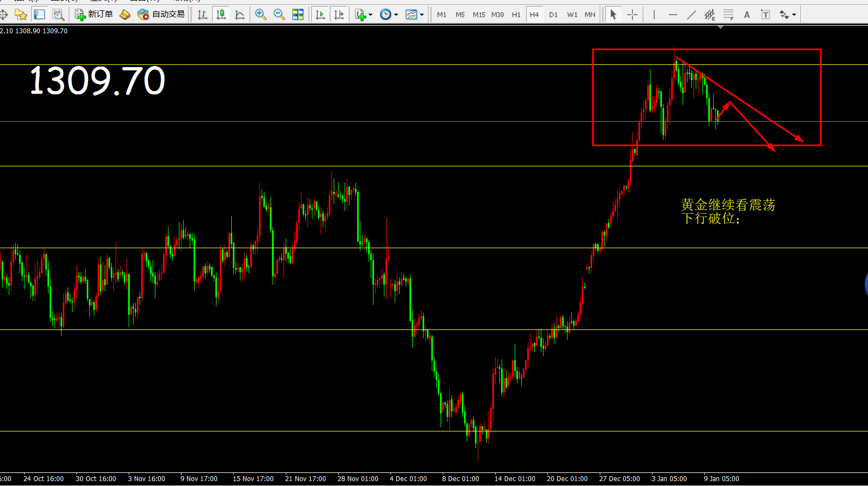Viewport: 868px width, 486px height.
Task: Select the equidistant channel tool
Action: [x=709, y=15]
